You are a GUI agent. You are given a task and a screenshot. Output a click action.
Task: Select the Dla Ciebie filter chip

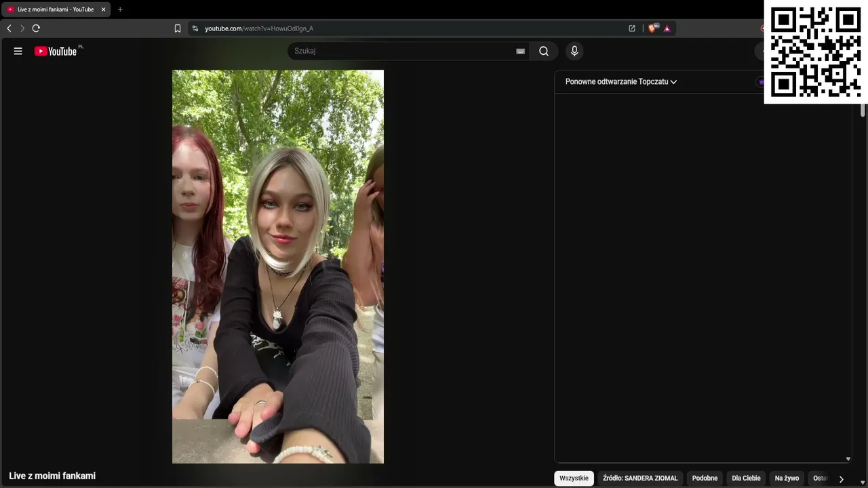(746, 479)
